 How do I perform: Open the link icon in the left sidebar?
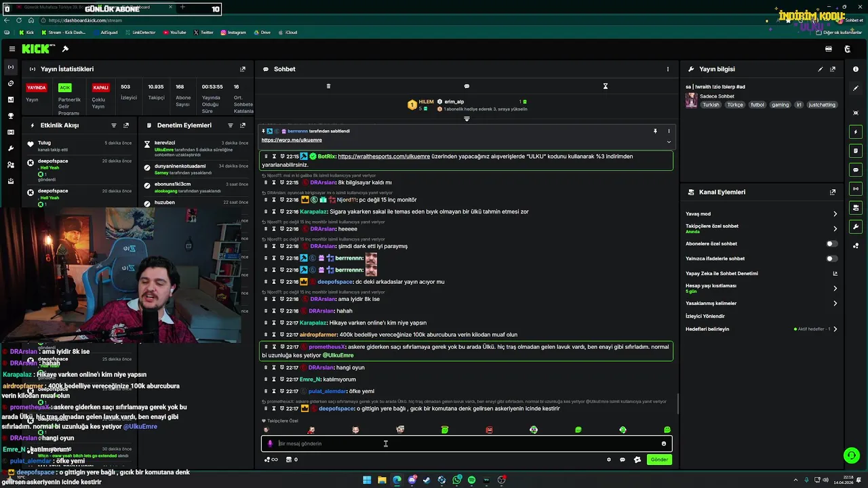(11, 83)
